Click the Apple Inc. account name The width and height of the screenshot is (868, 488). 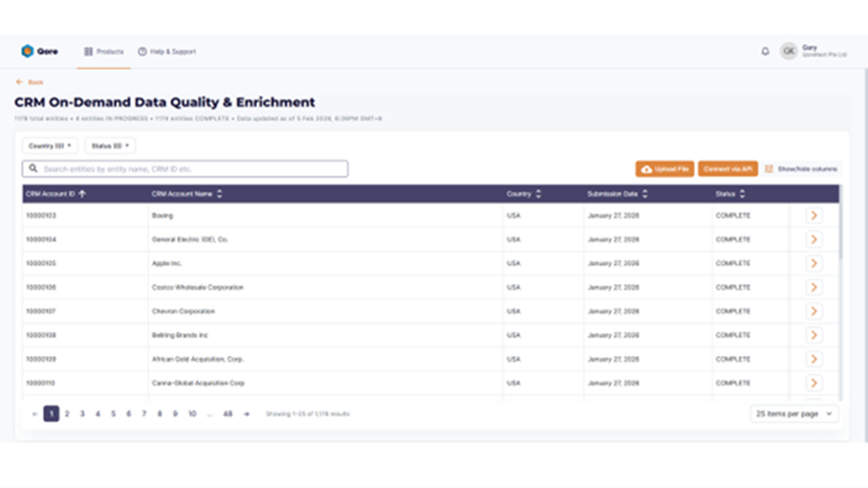[167, 263]
